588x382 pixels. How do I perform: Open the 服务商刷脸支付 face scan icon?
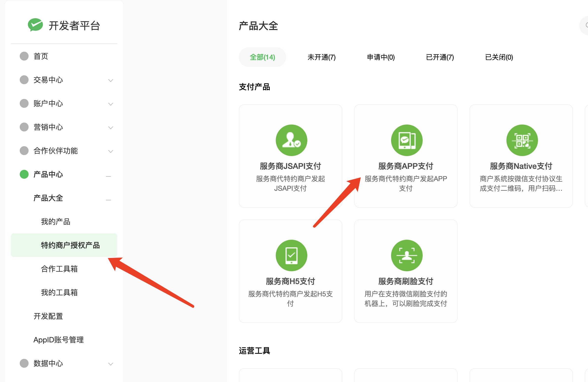(406, 255)
